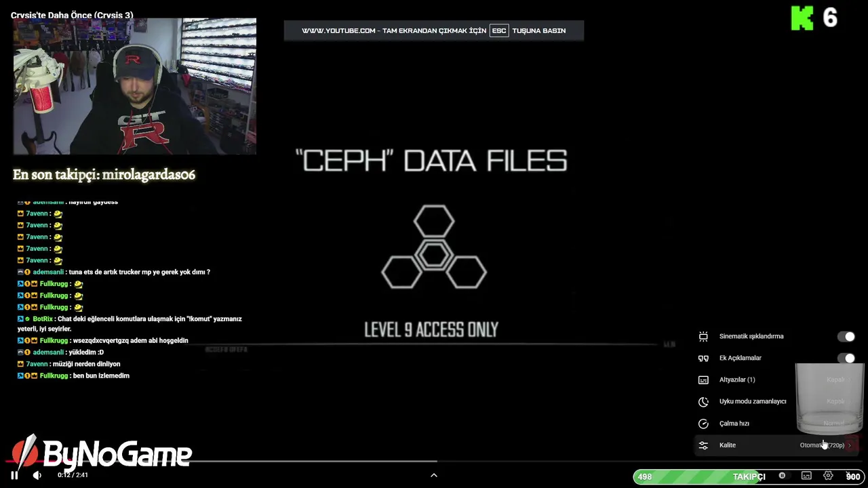
Task: Mute the video with speaker icon
Action: [37, 475]
